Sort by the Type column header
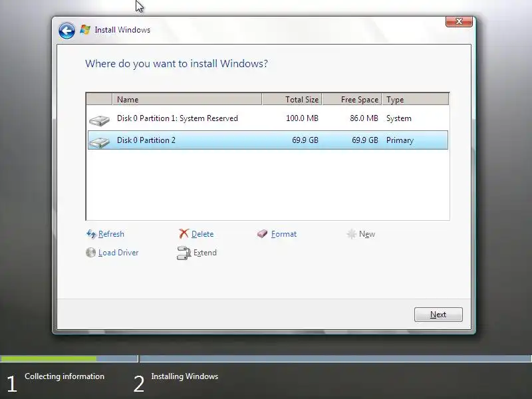Viewport: 532px width, 399px height. (415, 99)
